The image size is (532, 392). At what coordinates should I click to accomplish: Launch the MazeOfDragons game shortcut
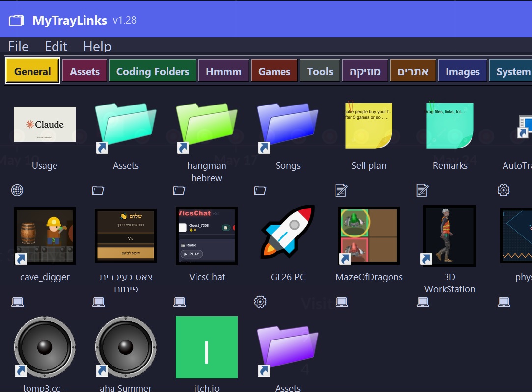[369, 236]
